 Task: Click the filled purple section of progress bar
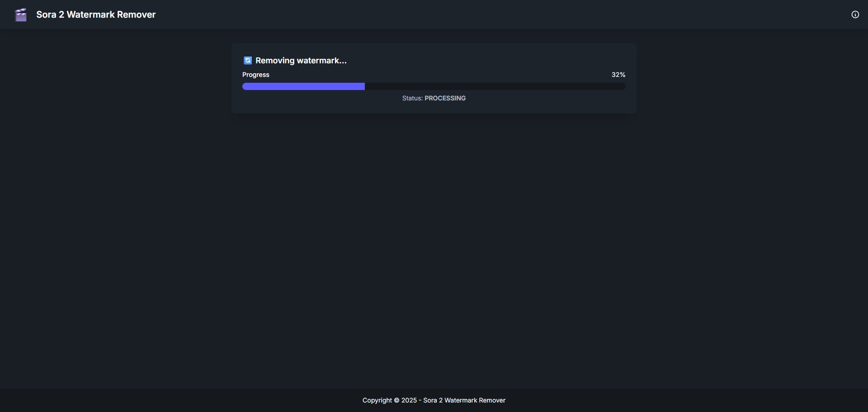click(x=303, y=86)
